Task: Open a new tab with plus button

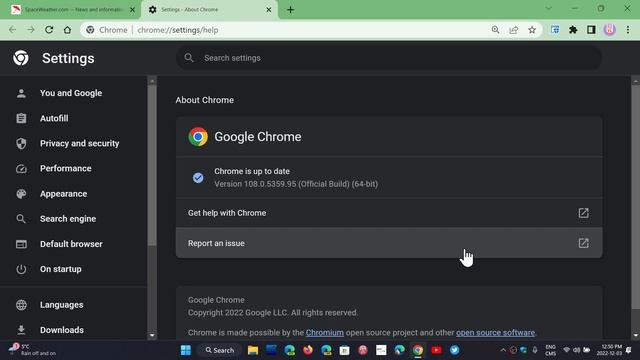Action: click(291, 10)
